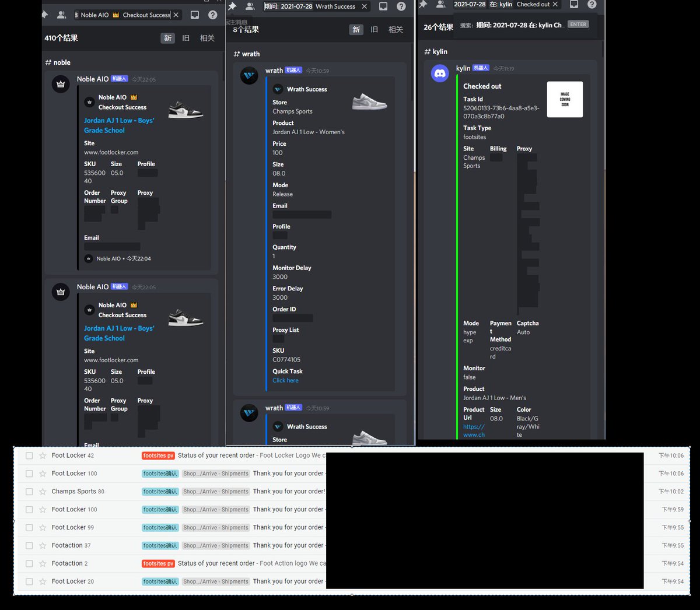The height and width of the screenshot is (610, 700).
Task: Select checkbox for Footaction 37 email
Action: pos(29,546)
